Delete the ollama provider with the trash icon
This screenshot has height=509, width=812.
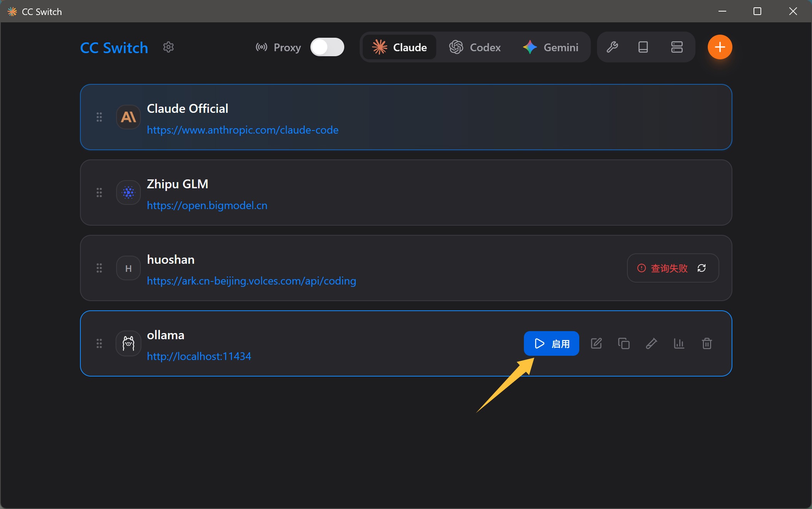(x=707, y=343)
